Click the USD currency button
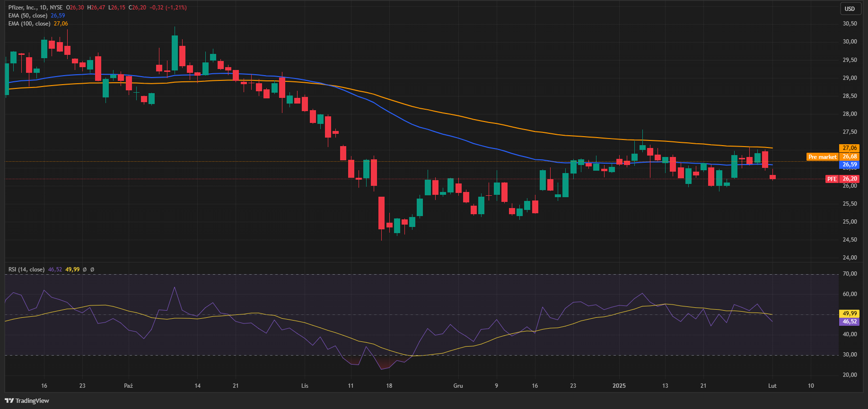The height and width of the screenshot is (409, 868). pyautogui.click(x=850, y=9)
